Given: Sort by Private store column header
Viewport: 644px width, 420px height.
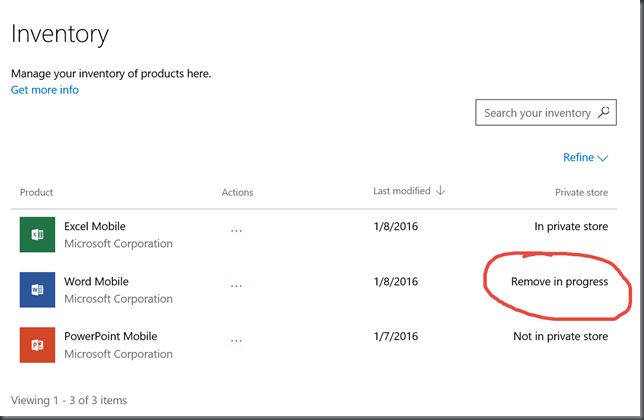Looking at the screenshot, I should [x=582, y=192].
